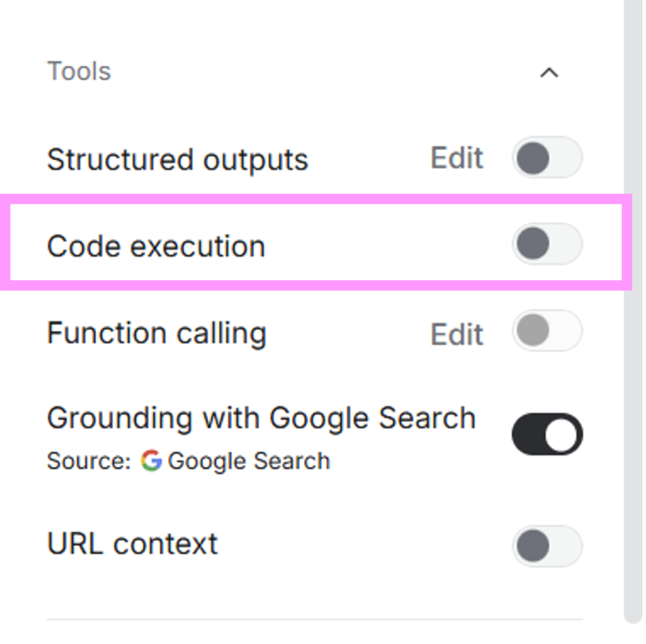Click the divider line below URL context
The height and width of the screenshot is (644, 646).
pyautogui.click(x=314, y=619)
